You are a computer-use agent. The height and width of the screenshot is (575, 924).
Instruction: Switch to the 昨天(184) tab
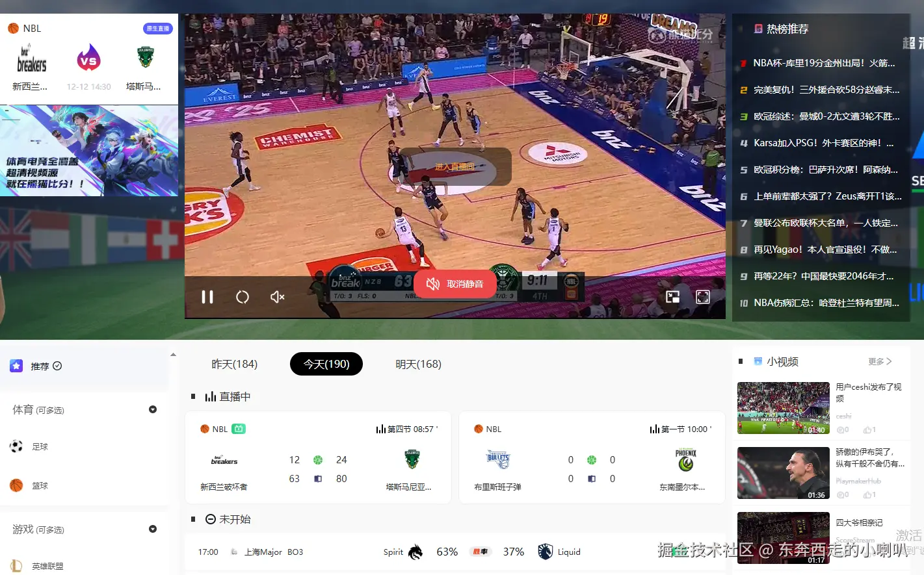click(235, 364)
